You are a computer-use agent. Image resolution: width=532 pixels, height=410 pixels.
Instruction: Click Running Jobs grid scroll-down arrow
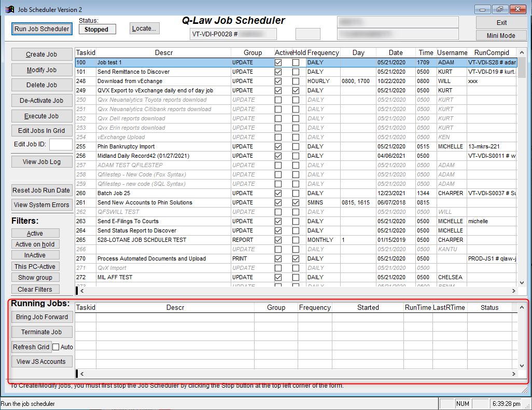point(522,365)
